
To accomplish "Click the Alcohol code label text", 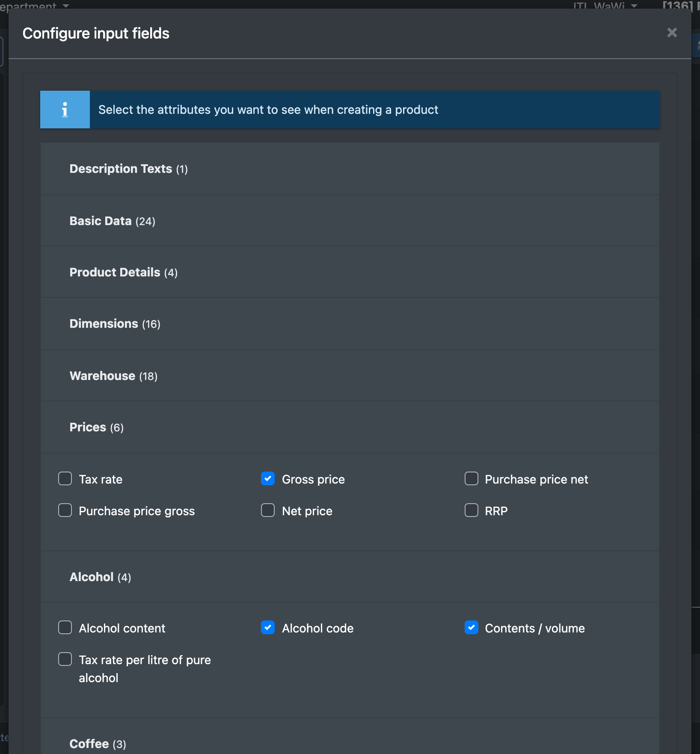I will pyautogui.click(x=317, y=628).
